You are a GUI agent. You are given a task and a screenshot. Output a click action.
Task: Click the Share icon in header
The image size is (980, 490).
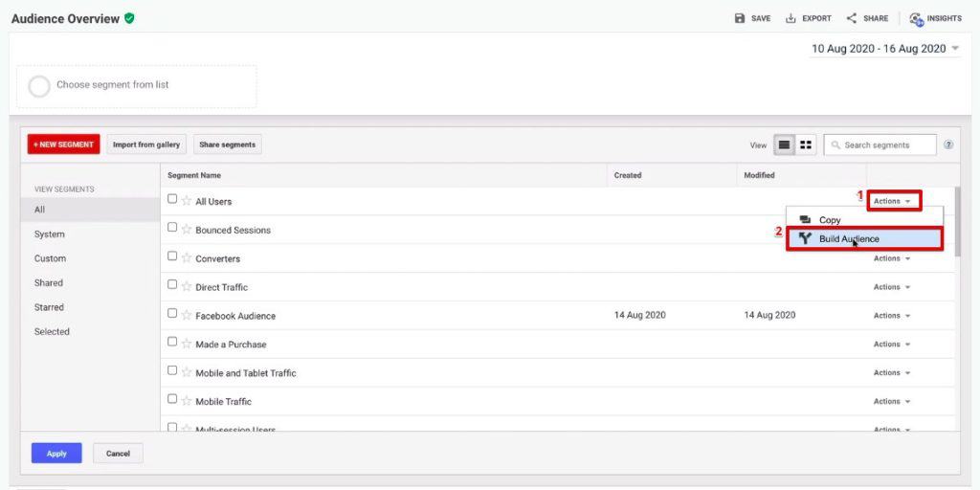point(852,18)
